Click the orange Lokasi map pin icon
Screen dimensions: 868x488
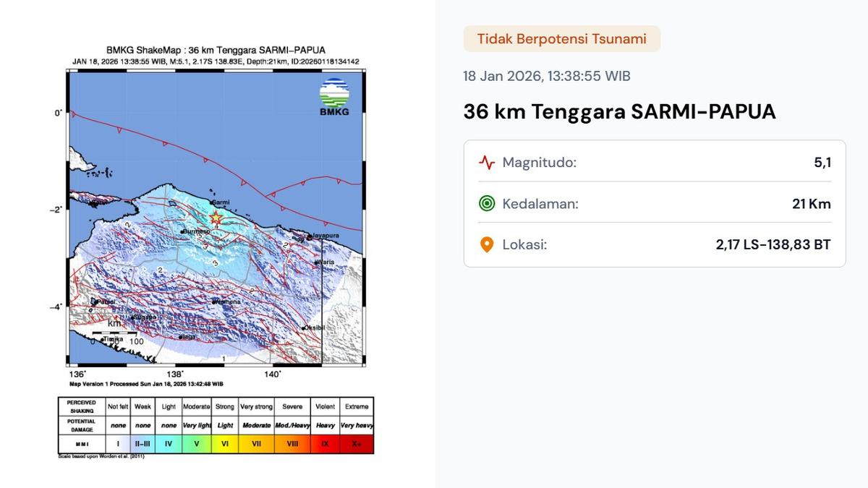(x=485, y=244)
